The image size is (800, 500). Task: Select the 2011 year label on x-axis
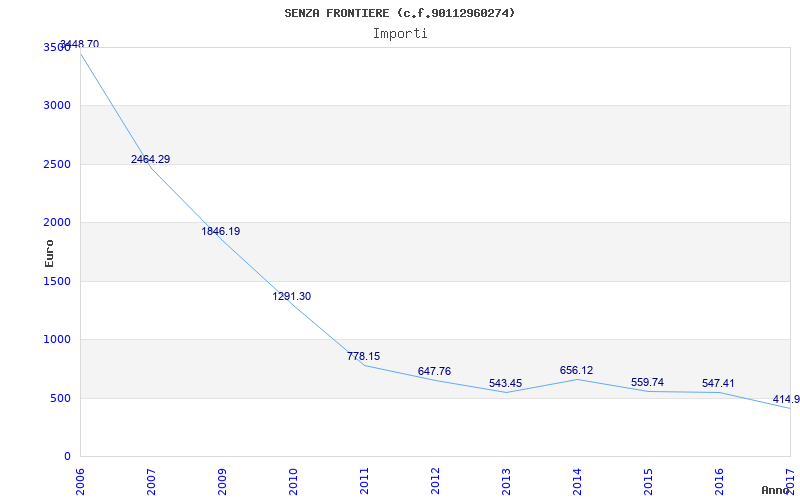click(x=364, y=480)
